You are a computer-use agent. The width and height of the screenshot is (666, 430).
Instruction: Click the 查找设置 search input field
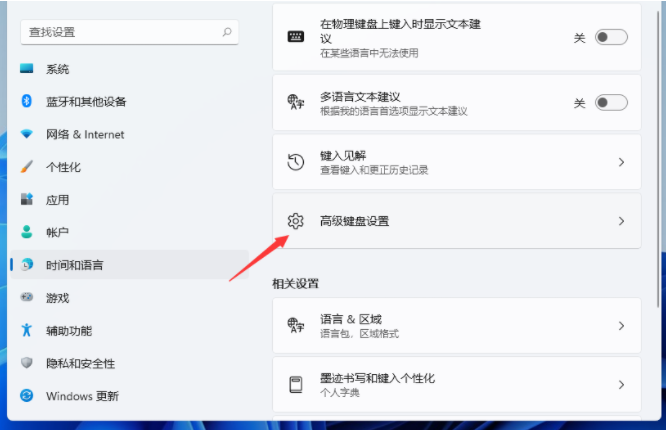click(120, 32)
